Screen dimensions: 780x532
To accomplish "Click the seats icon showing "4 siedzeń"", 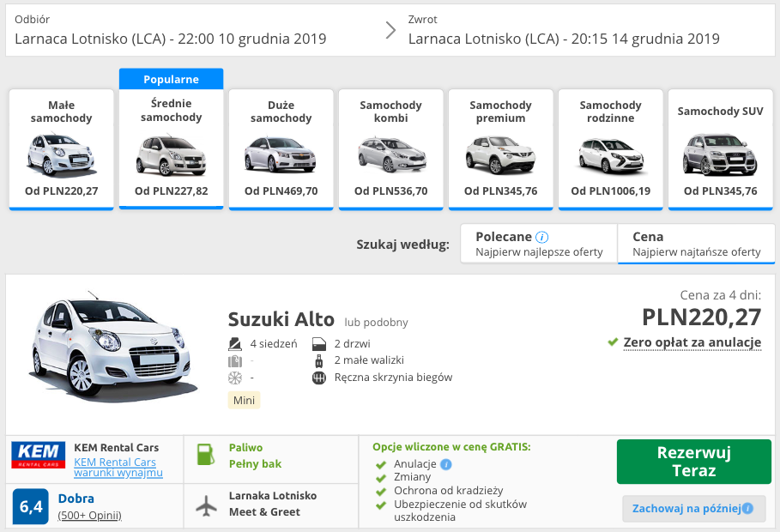I will tap(234, 342).
